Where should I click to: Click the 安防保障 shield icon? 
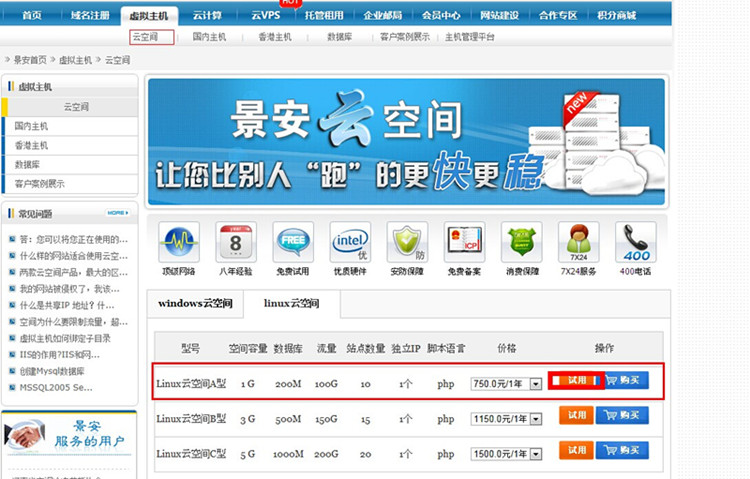(407, 243)
